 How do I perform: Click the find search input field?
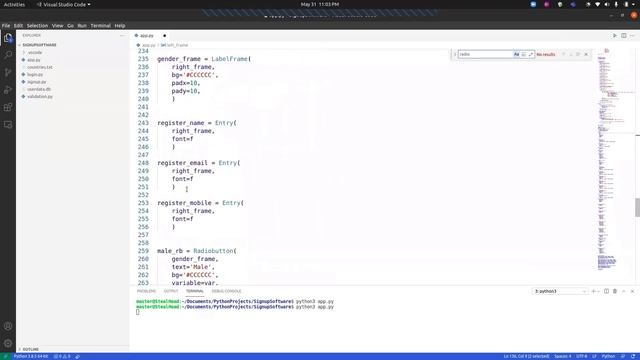point(485,54)
